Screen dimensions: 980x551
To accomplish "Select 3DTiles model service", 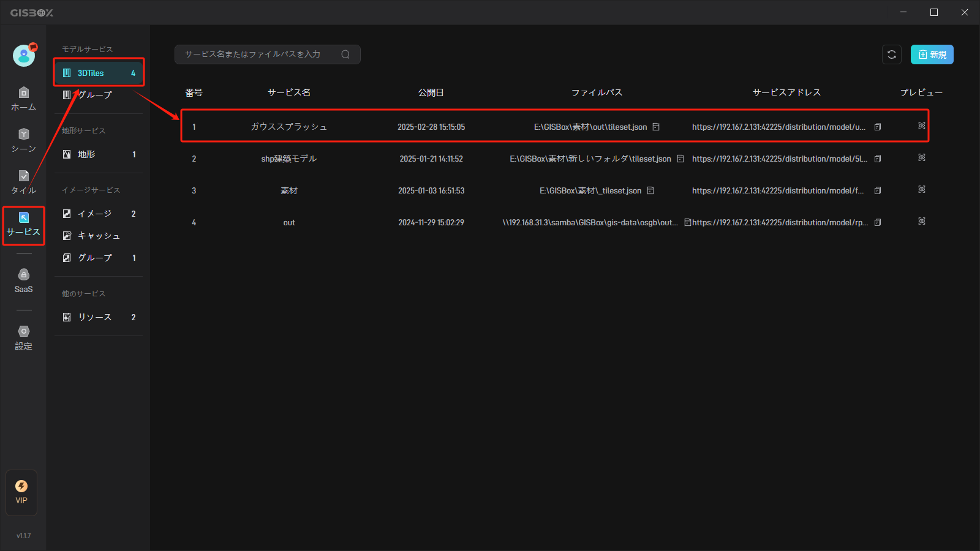I will (x=99, y=73).
